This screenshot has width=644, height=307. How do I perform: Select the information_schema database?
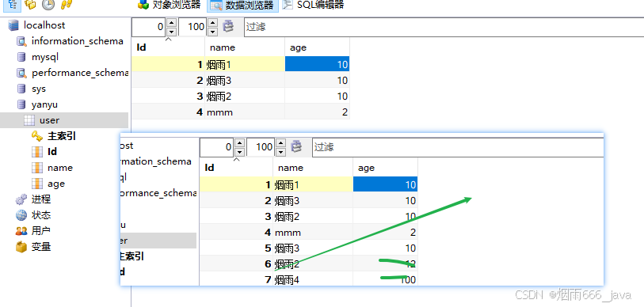(77, 41)
